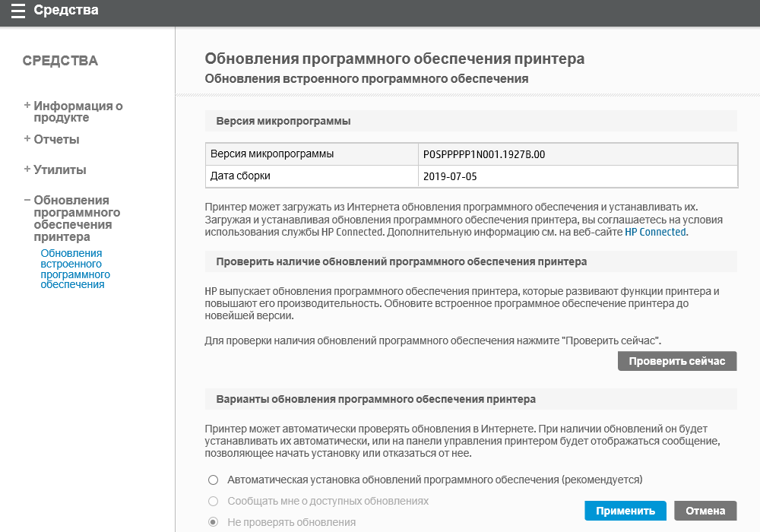Click the Версия микропрограммы section header

283,122
